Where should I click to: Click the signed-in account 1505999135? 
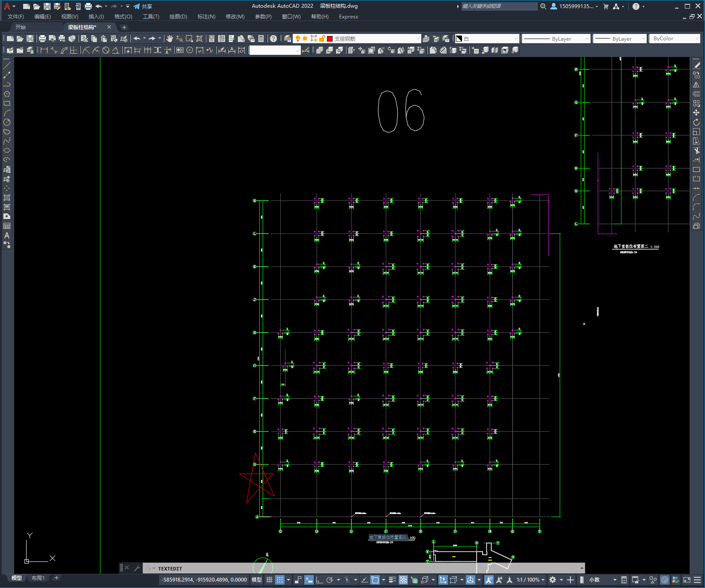(573, 6)
